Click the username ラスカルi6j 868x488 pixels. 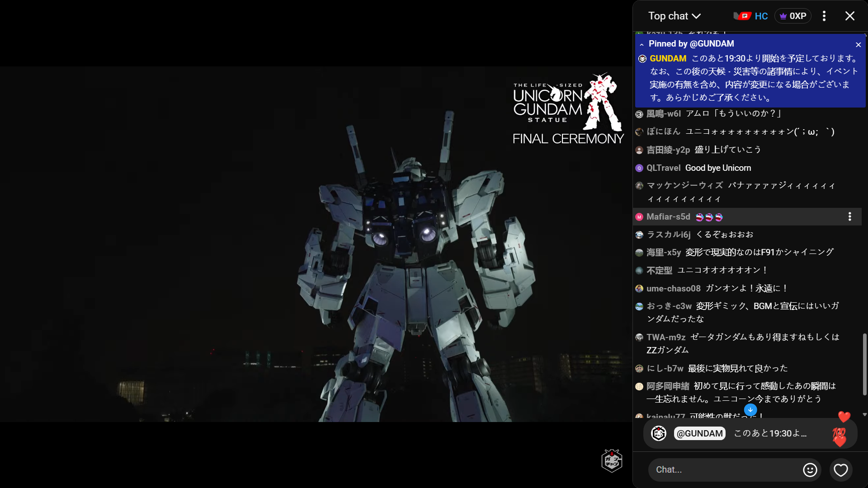(669, 235)
